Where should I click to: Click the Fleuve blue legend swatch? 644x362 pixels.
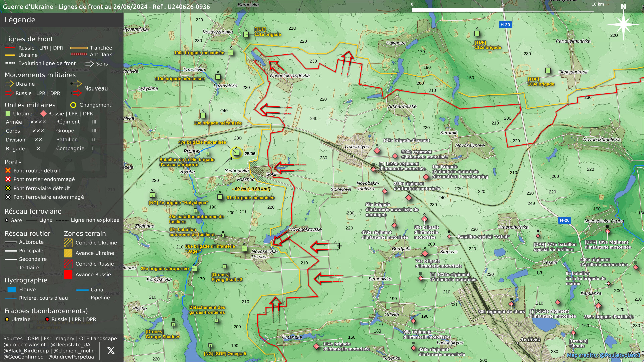pos(12,290)
